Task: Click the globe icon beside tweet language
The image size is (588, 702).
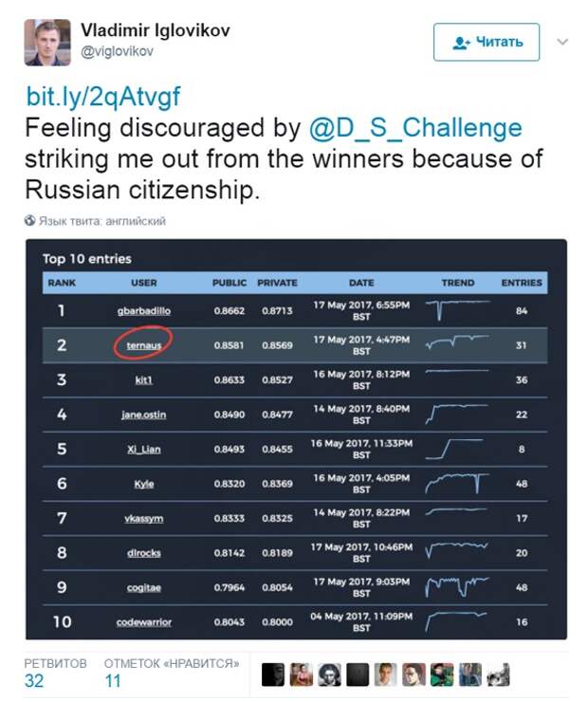Action: point(30,220)
